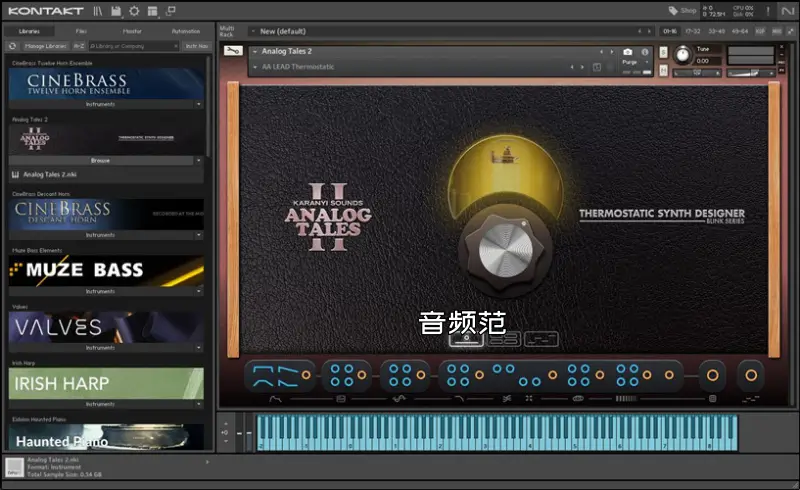The image size is (800, 490).
Task: Click the envelope shape icon under synth modules
Action: pyautogui.click(x=275, y=399)
